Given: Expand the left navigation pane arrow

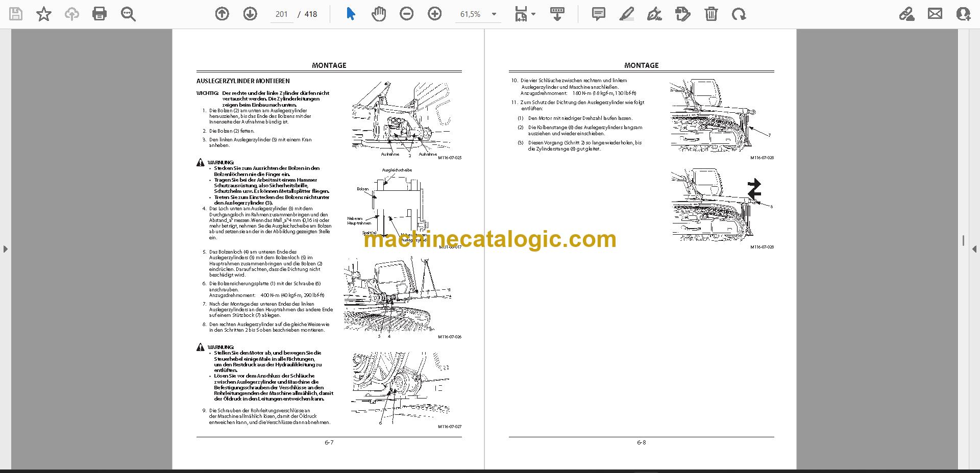Looking at the screenshot, I should click(5, 249).
